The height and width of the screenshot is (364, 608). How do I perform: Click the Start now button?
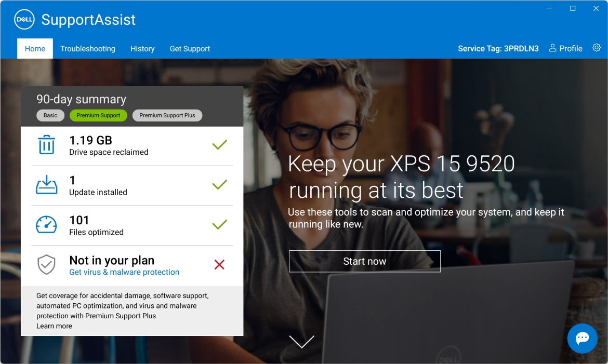(x=364, y=261)
